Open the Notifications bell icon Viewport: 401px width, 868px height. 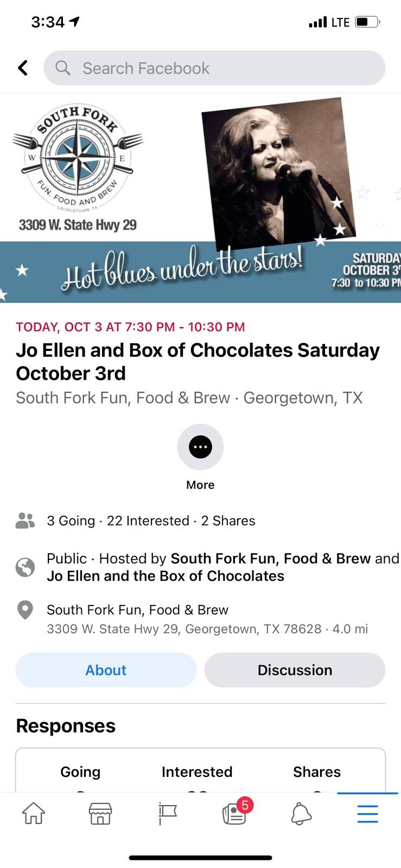301,814
